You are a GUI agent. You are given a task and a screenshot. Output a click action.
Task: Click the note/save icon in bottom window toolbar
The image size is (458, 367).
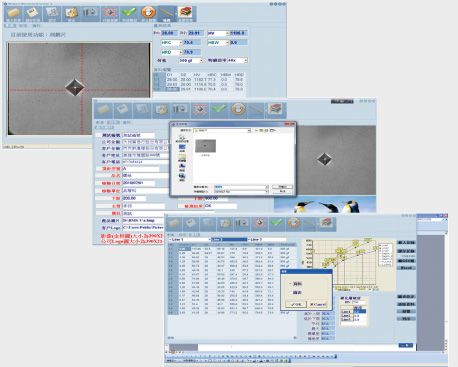coord(191,223)
